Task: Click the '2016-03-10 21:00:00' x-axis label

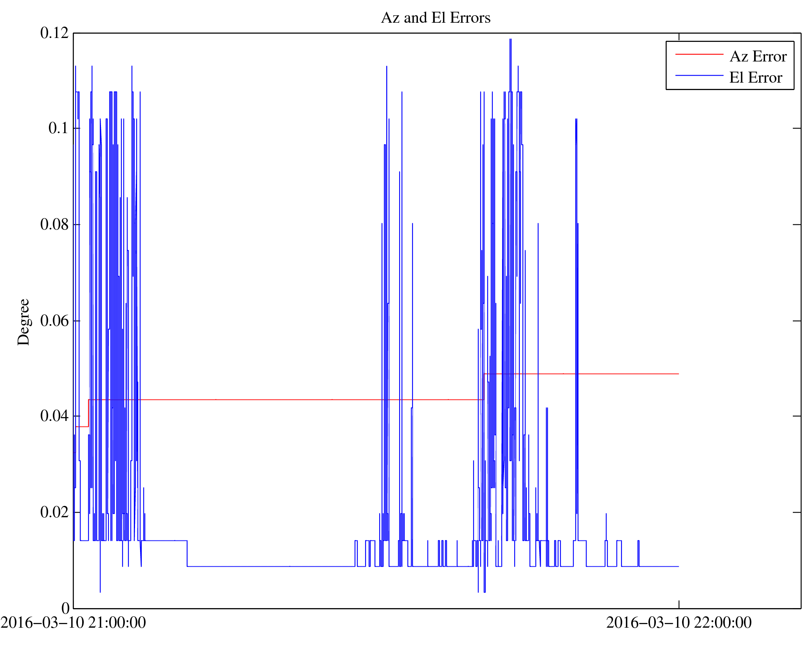Action: point(73,623)
